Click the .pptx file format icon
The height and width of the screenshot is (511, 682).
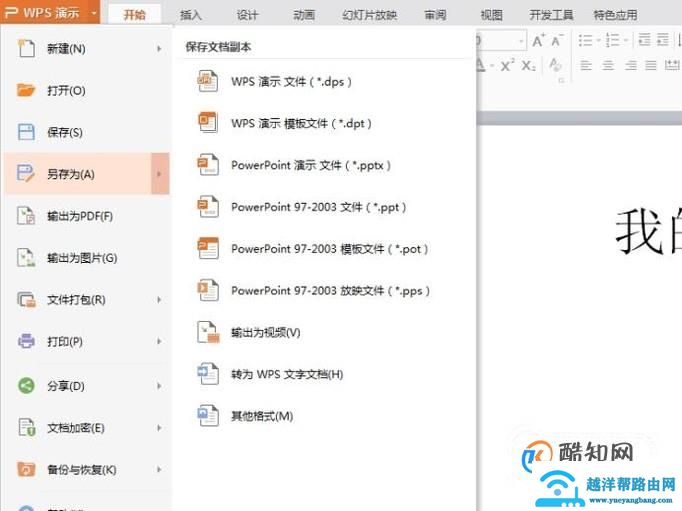[x=208, y=164]
